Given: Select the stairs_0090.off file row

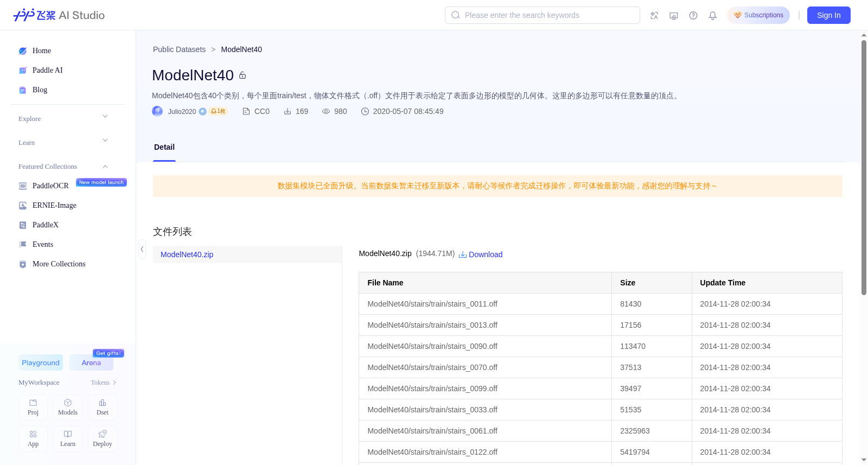Looking at the screenshot, I should click(x=601, y=346).
